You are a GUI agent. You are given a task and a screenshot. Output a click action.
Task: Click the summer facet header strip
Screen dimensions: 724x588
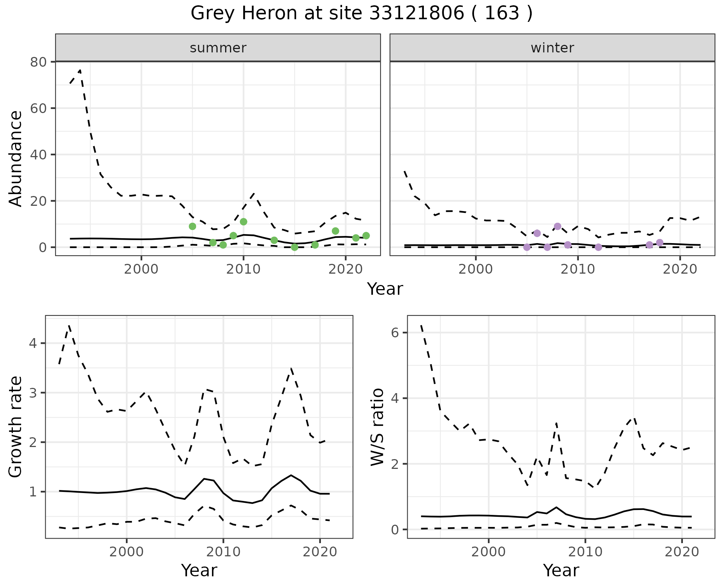[x=218, y=48]
